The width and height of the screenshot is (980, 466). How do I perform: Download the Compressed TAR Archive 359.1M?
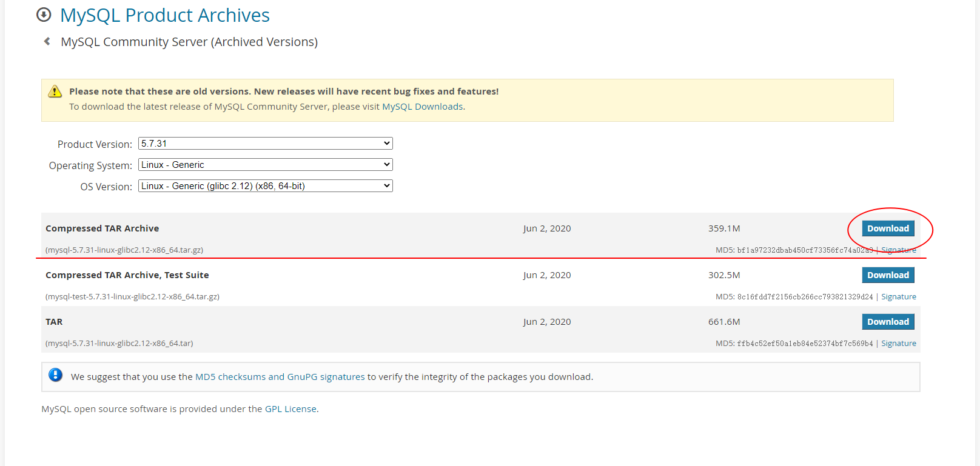point(888,228)
